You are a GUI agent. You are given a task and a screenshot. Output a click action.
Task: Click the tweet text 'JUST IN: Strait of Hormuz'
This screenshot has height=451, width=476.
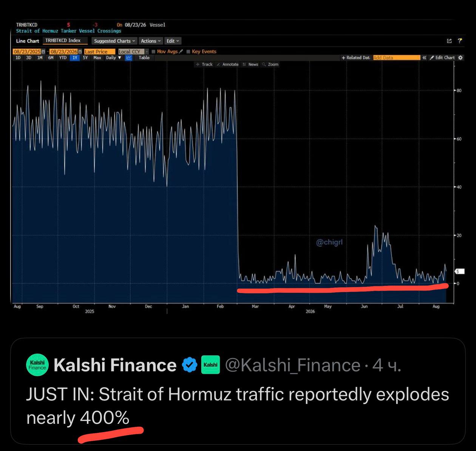[128, 394]
